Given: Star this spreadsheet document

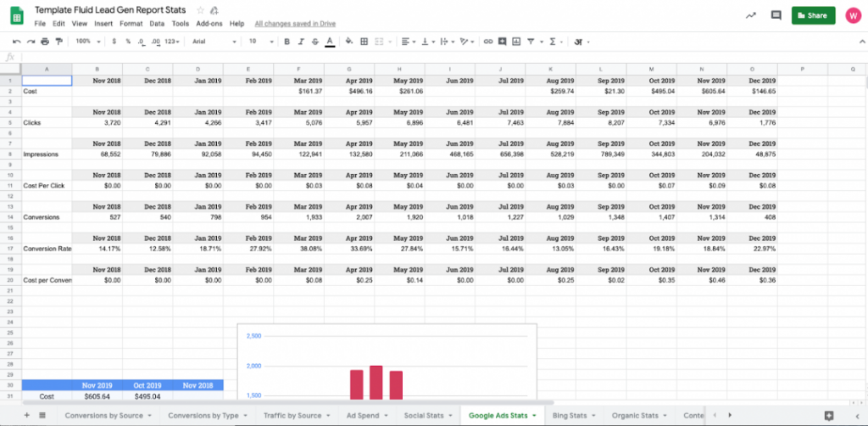Looking at the screenshot, I should 200,10.
